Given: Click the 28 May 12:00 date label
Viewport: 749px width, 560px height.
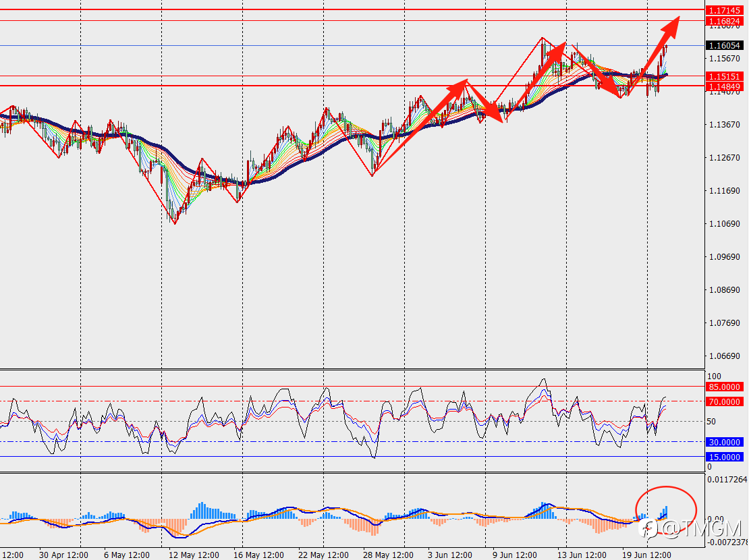Looking at the screenshot, I should 388,555.
